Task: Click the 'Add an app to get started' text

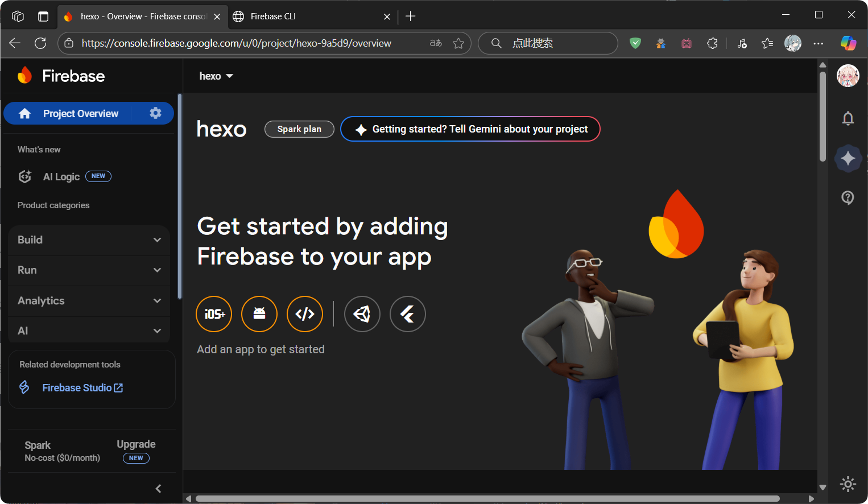Action: click(261, 349)
